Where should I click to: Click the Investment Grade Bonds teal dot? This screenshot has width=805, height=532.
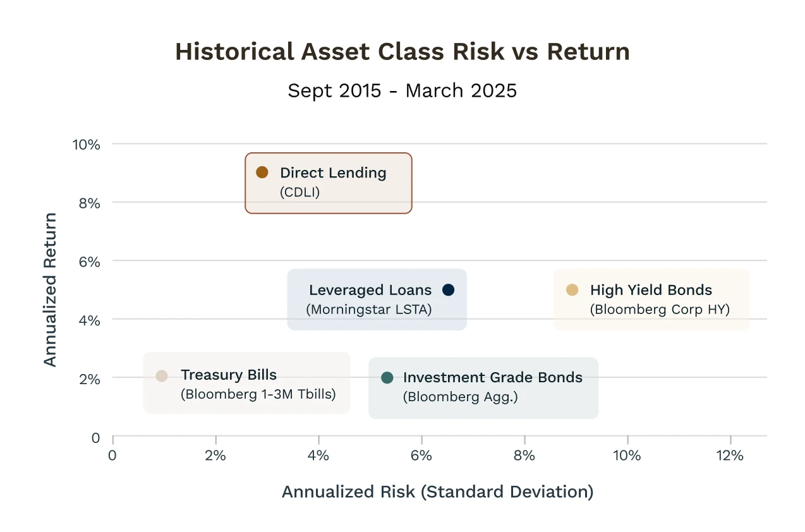click(387, 377)
